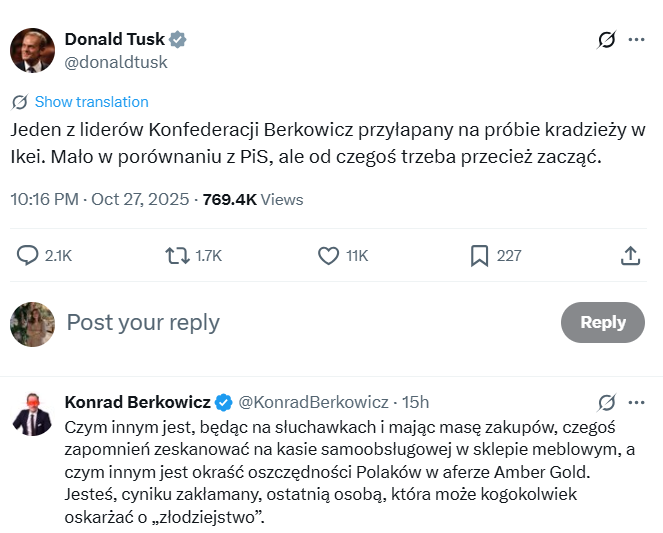Share the post using upload arrow icon
Screen dimensions: 663x533
click(630, 256)
